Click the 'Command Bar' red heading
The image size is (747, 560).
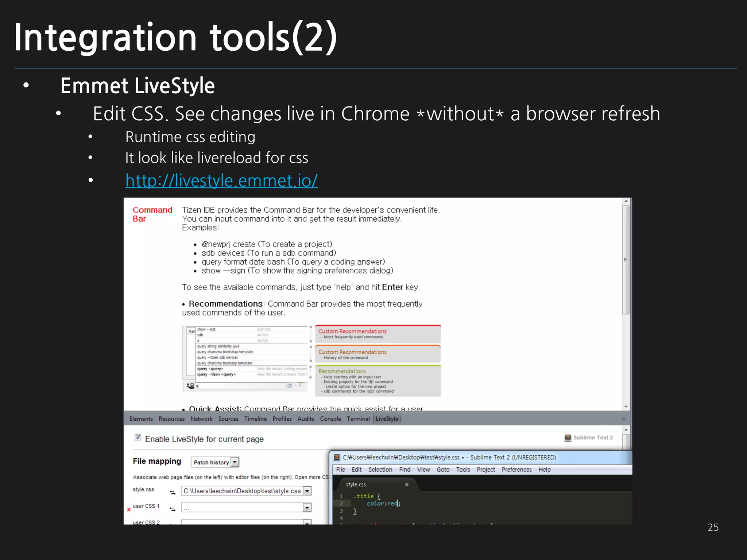pyautogui.click(x=152, y=214)
